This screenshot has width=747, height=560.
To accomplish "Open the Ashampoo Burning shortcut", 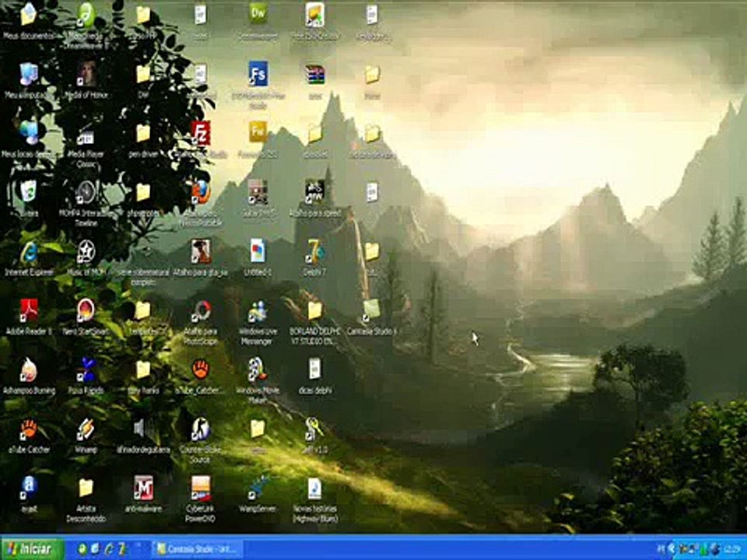I will [29, 369].
